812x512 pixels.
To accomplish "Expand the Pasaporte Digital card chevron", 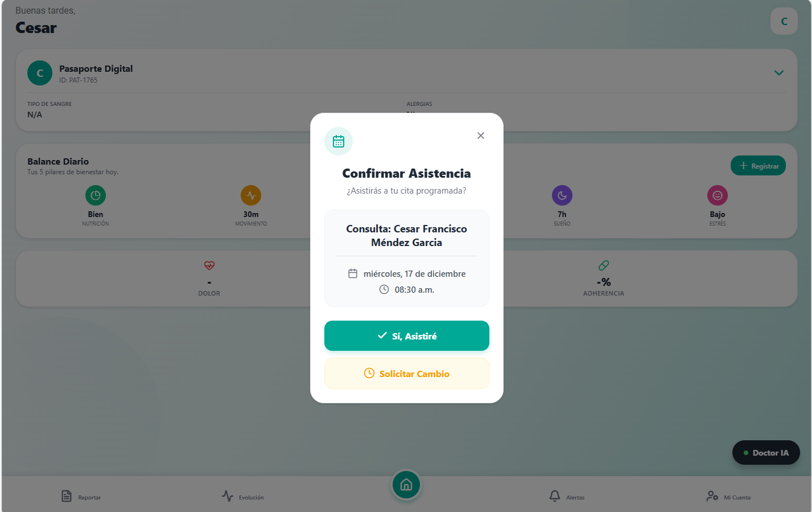I will tap(779, 73).
